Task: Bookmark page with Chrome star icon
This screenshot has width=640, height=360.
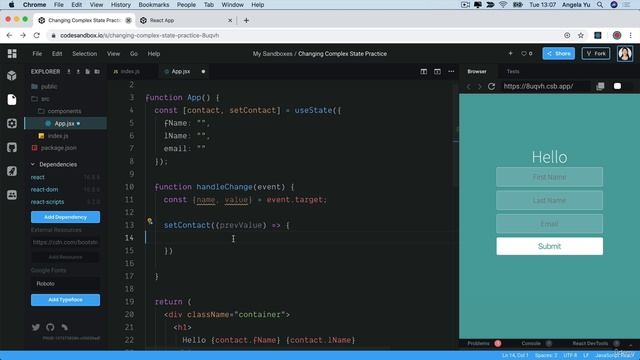Action: tap(581, 36)
